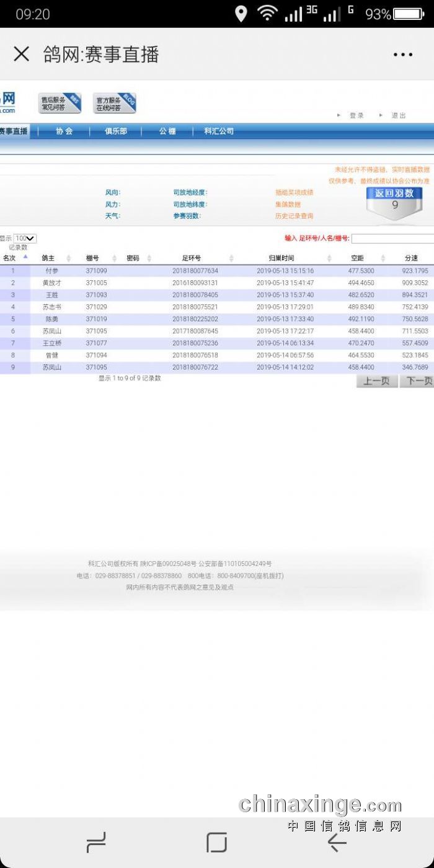The height and width of the screenshot is (868, 434).
Task: Click loft number 371077
Action: [x=96, y=343]
